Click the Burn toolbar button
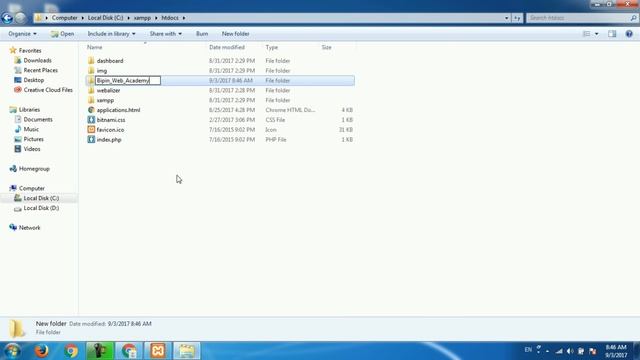640x360 pixels. pyautogui.click(x=202, y=34)
